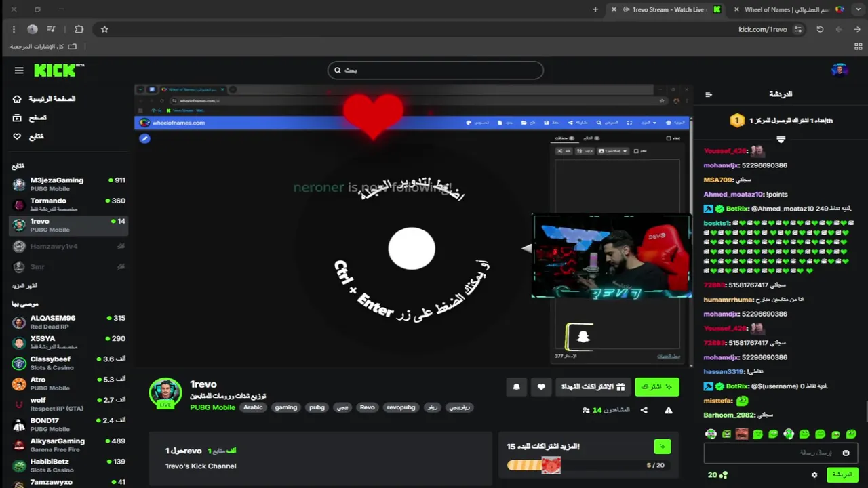Open the browser extensions puzzle icon
868x488 pixels.
[x=79, y=29]
